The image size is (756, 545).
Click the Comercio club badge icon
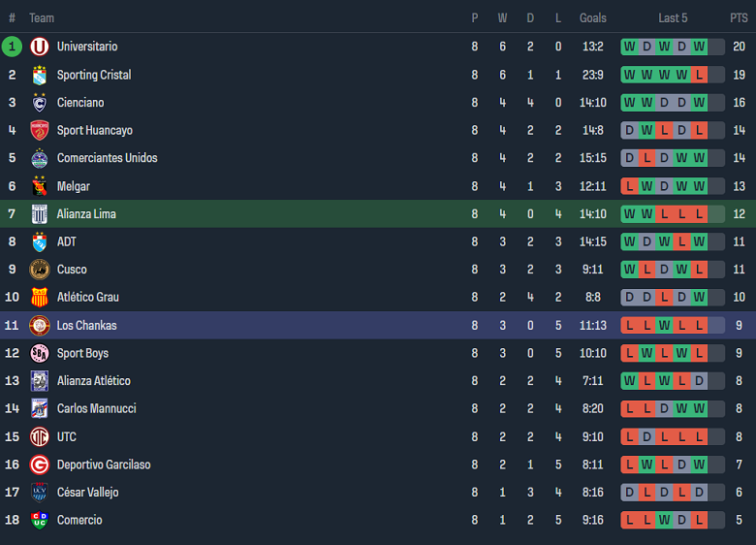tap(39, 520)
